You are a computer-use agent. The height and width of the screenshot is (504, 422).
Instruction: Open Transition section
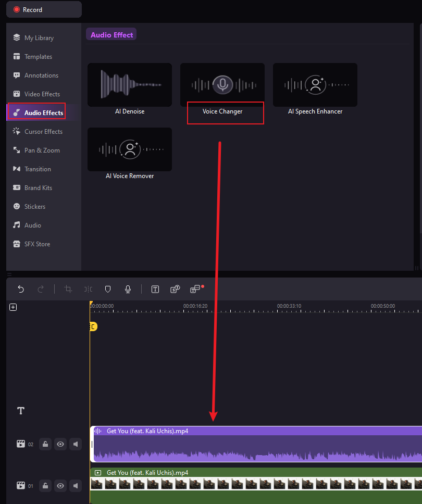[38, 169]
